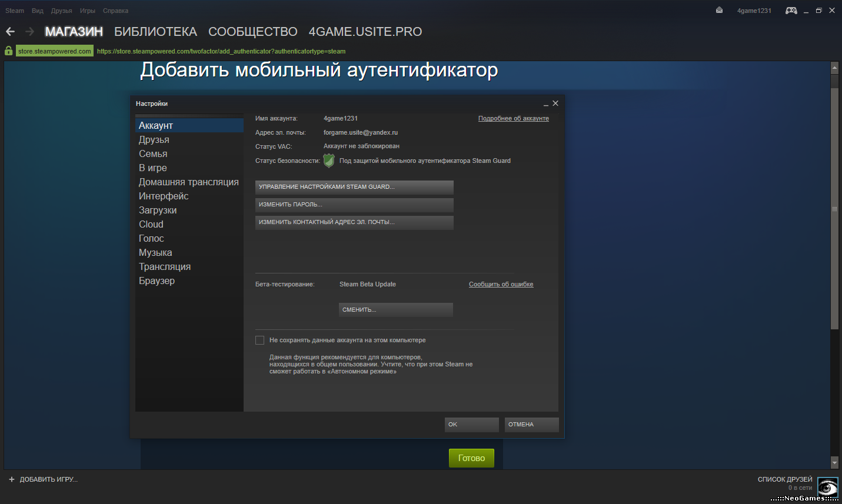Select the Домашняя трансляция settings category
The image size is (842, 504).
(x=189, y=182)
